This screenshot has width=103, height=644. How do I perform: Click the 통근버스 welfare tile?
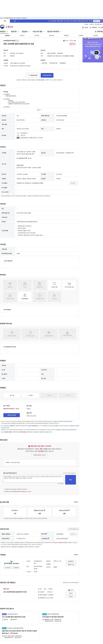tap(10, 285)
